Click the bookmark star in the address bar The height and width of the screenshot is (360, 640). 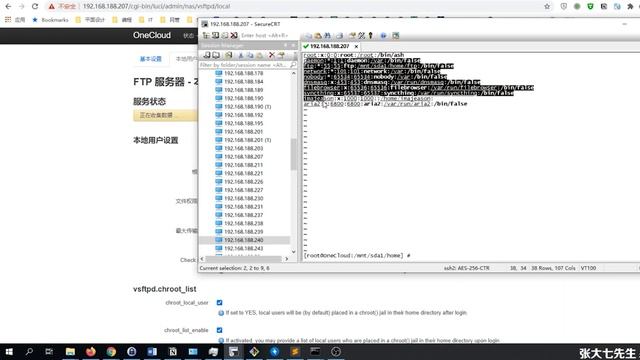(x=547, y=7)
